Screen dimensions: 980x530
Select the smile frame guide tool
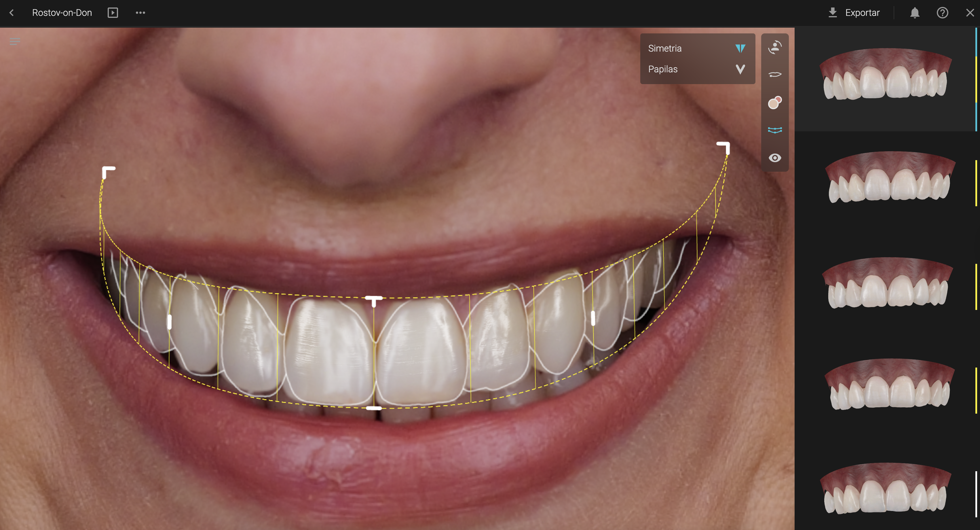[x=774, y=130]
